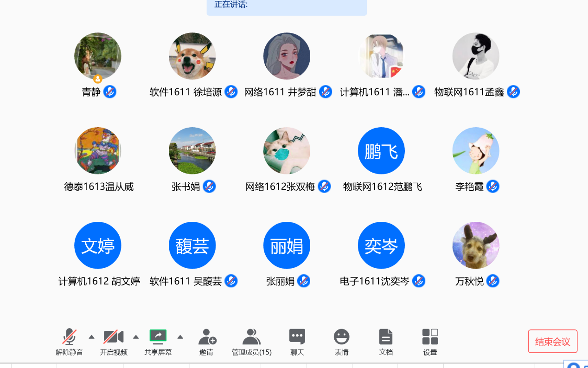This screenshot has height=368, width=588.
Task: Click mute status icon beside 万秋悦
Action: tap(493, 281)
